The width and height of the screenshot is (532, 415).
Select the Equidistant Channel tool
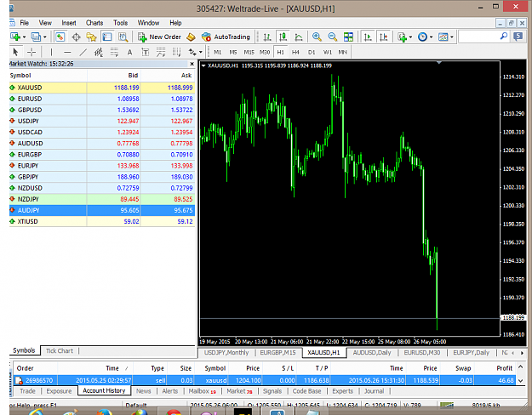click(x=99, y=52)
